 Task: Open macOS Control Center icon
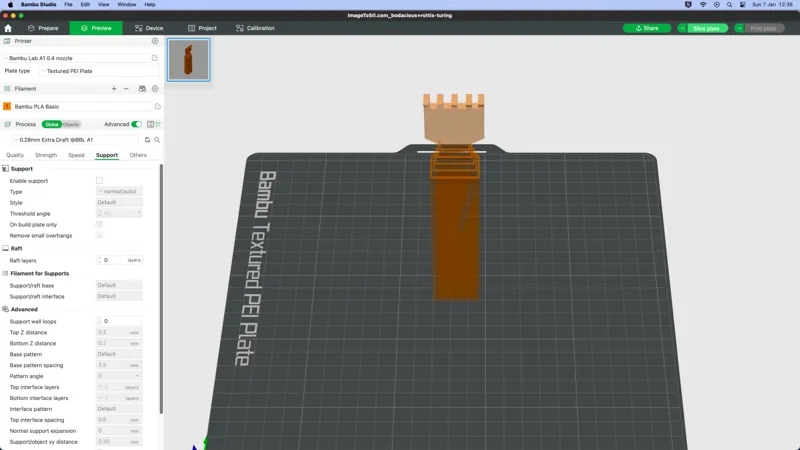(742, 5)
